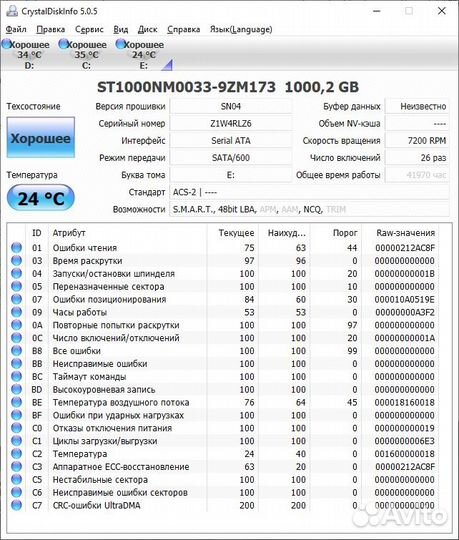Select disk C: at 35 °C
459x540 pixels.
point(83,54)
